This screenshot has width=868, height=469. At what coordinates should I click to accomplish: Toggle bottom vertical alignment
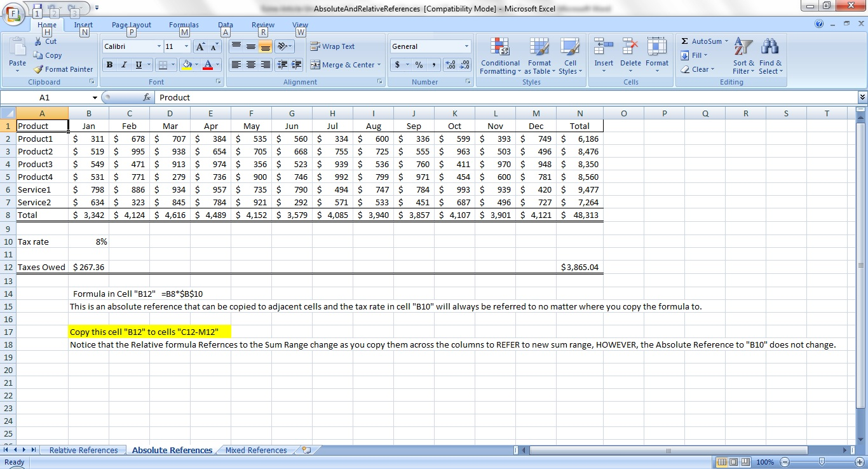(266, 46)
